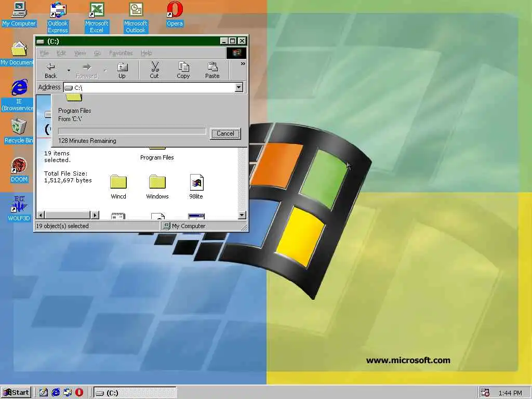Screen dimensions: 532x399
Task: Click '128 Minutes Remaining' text
Action: coord(87,141)
